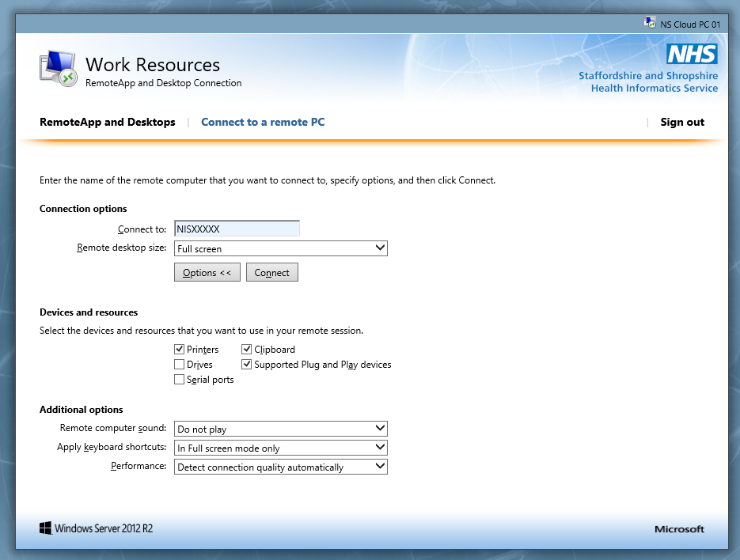Click the Microsoft logo in footer
The width and height of the screenshot is (740, 560).
[679, 529]
